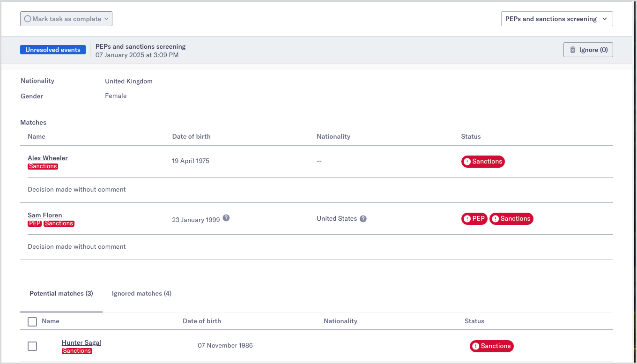
Task: Click help icon beside United States
Action: coord(363,219)
